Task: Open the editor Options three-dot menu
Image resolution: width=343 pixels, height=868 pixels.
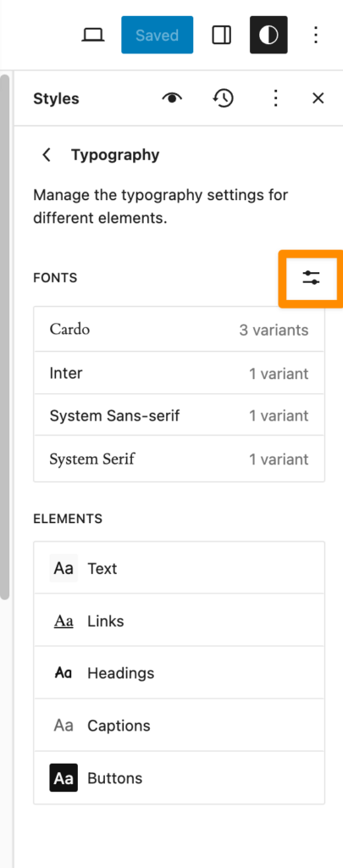Action: [x=315, y=36]
